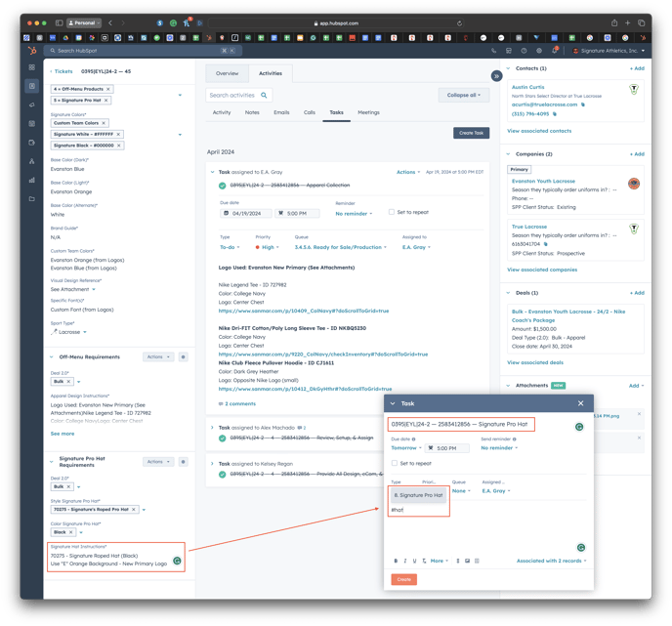Open View associated contacts link
The width and height of the screenshot is (672, 626).
(x=539, y=130)
